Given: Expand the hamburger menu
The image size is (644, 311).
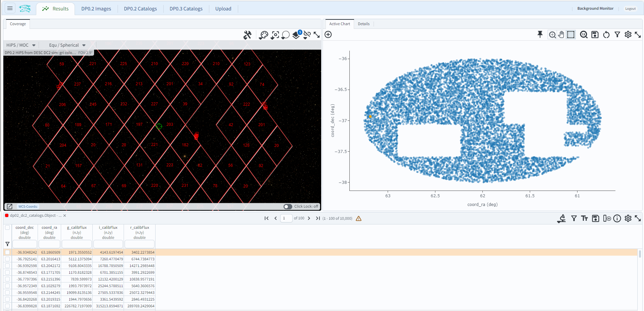Looking at the screenshot, I should pos(10,8).
